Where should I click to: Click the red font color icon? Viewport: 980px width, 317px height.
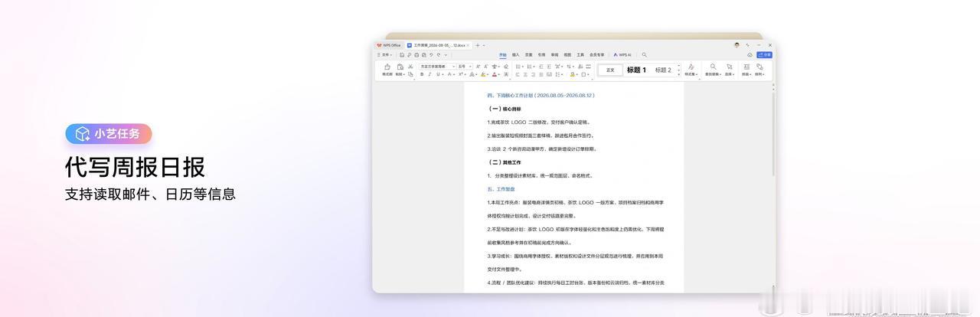click(x=495, y=74)
